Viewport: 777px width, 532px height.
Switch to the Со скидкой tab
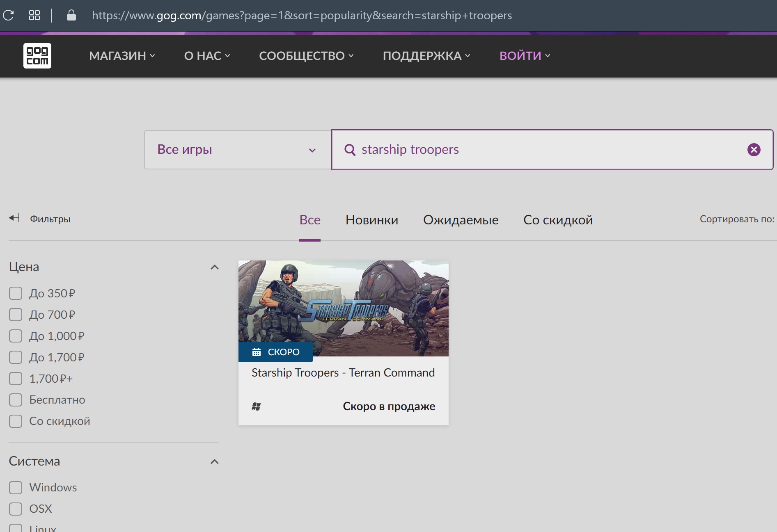[x=558, y=220]
